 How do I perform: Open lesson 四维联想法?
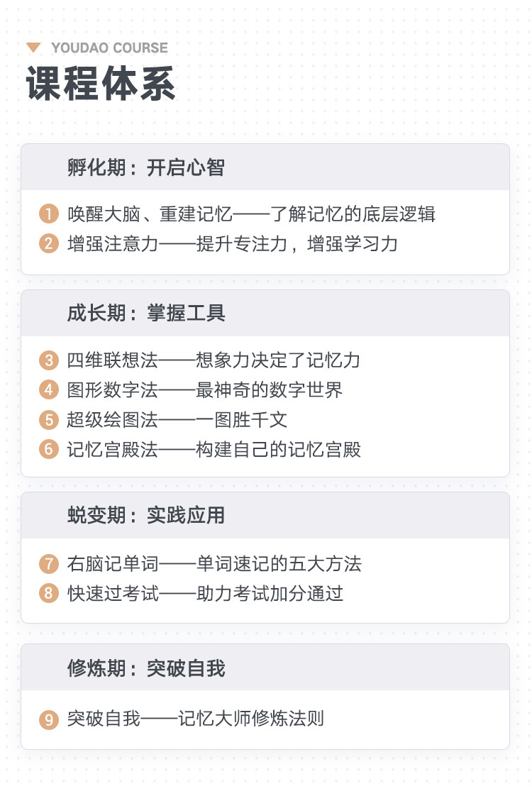[214, 360]
